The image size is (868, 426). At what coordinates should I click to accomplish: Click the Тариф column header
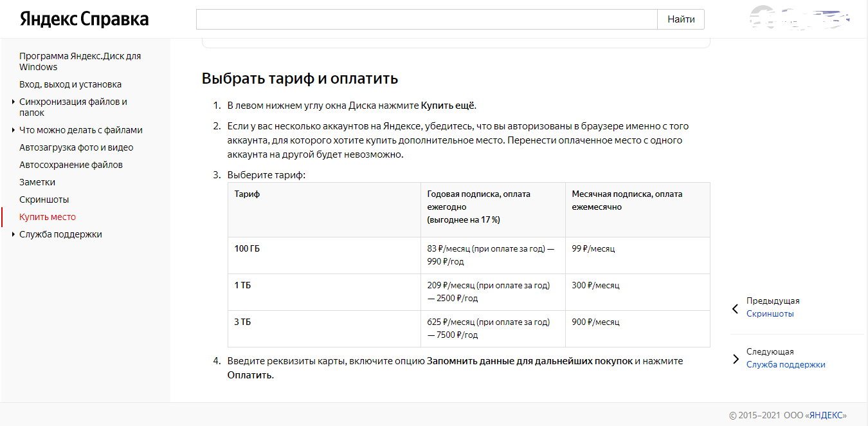[x=324, y=210]
